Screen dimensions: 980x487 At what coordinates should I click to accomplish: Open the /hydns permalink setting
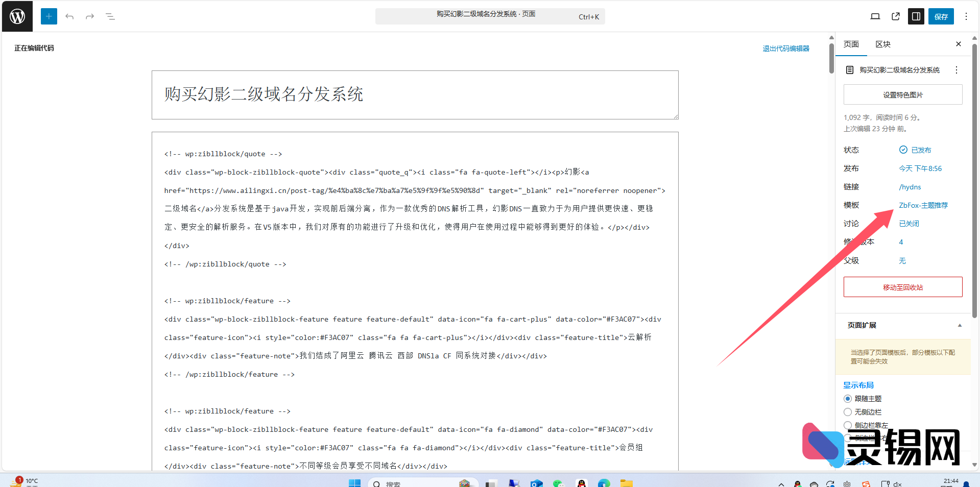click(910, 187)
